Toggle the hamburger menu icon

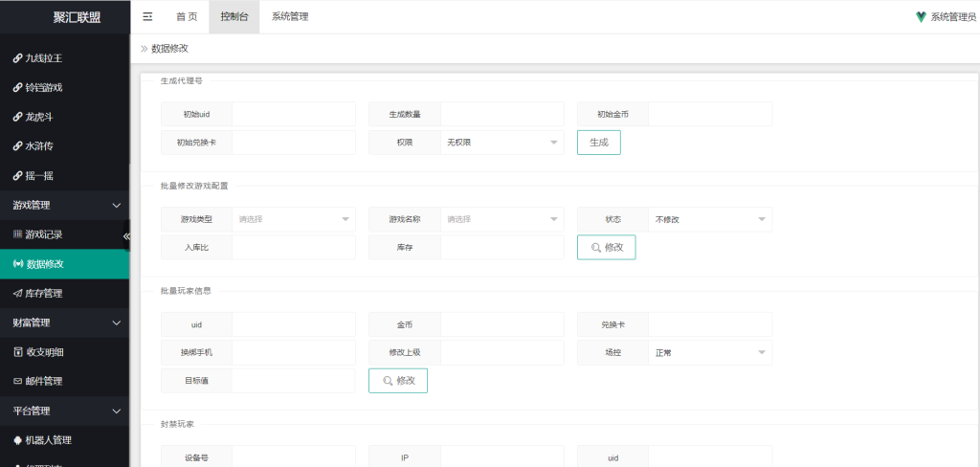tap(147, 17)
